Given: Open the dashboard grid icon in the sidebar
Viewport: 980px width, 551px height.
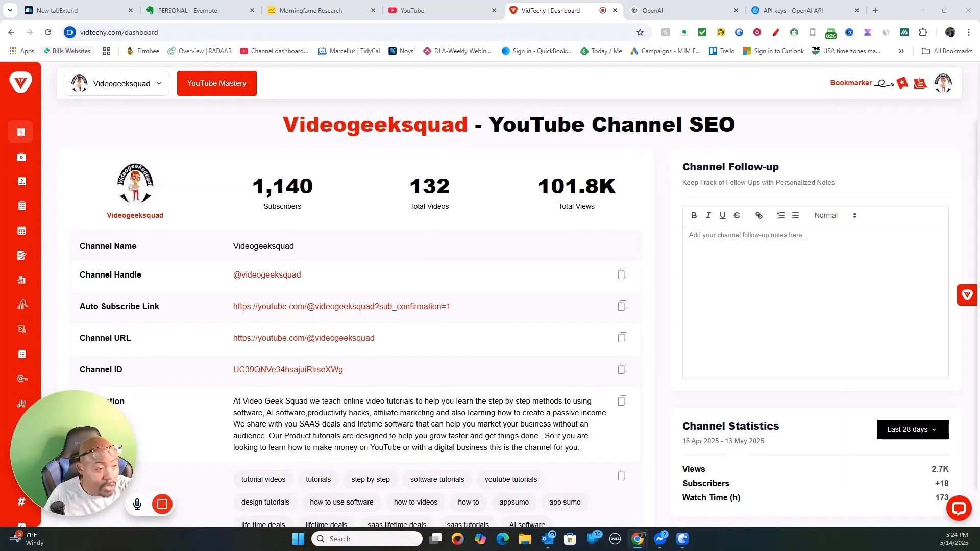Looking at the screenshot, I should tap(21, 132).
